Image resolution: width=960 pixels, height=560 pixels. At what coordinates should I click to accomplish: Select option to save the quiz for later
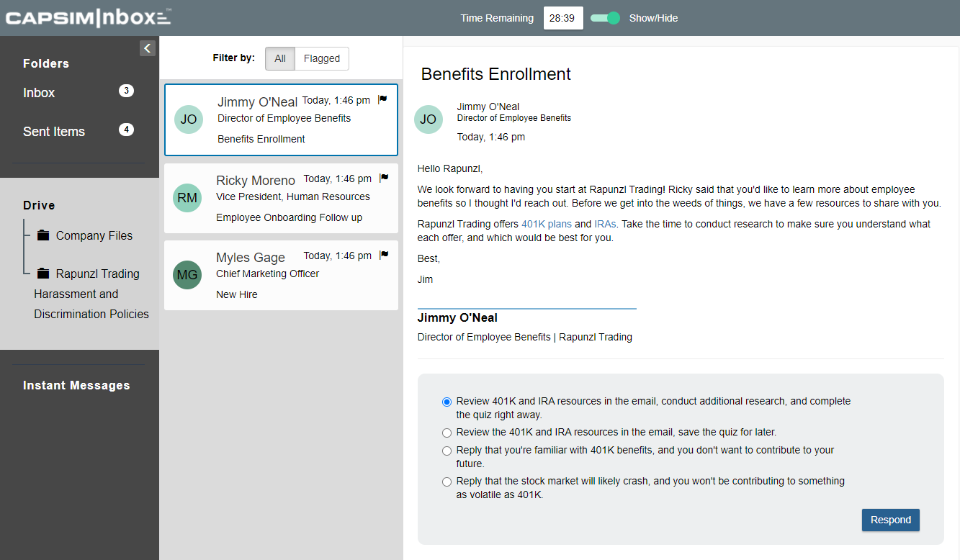[447, 433]
